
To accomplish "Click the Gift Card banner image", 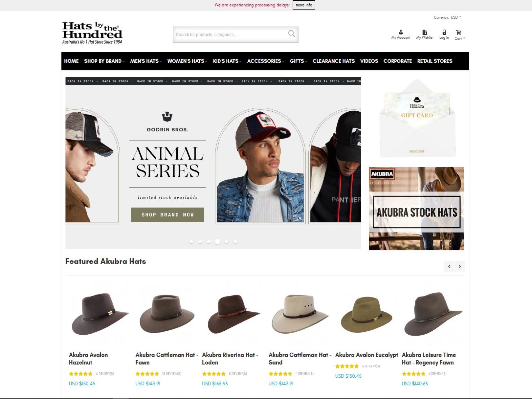I will (417, 119).
